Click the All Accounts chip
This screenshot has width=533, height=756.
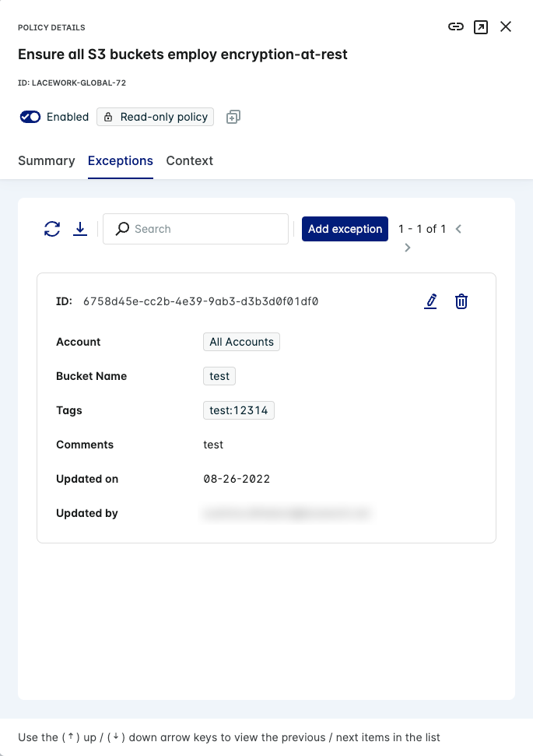(x=241, y=342)
